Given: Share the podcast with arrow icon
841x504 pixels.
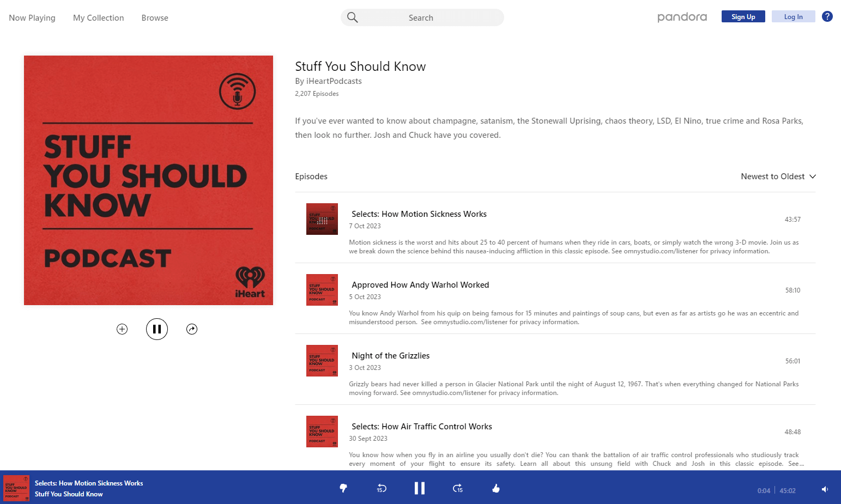Looking at the screenshot, I should [x=192, y=329].
